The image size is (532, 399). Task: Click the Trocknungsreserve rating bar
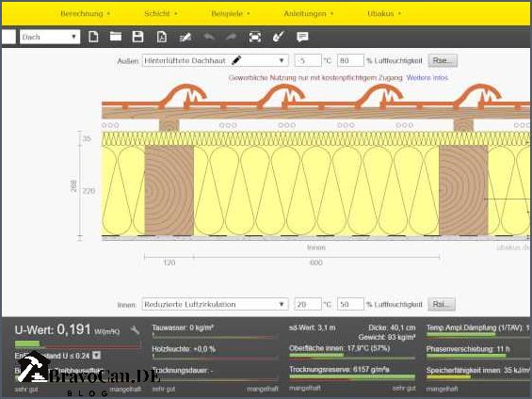point(352,377)
